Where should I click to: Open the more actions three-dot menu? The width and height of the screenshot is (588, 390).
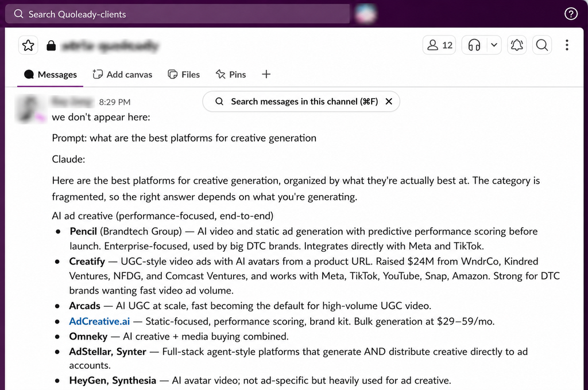pyautogui.click(x=567, y=45)
